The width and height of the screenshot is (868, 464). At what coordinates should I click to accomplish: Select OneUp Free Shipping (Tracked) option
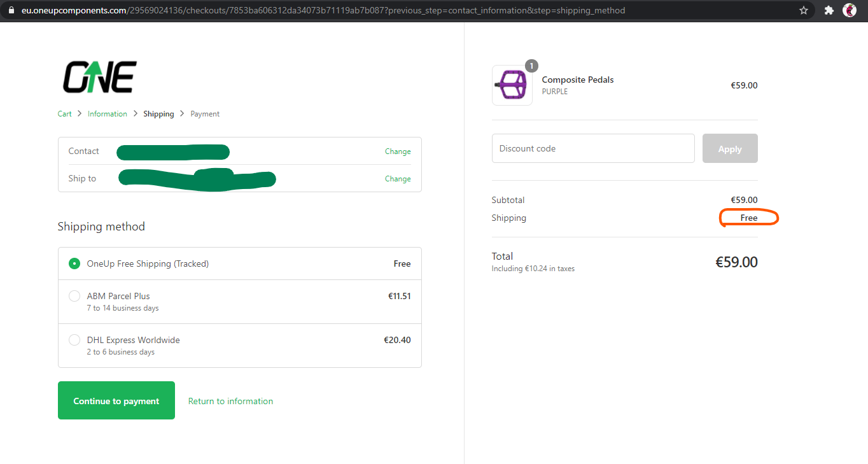point(74,264)
